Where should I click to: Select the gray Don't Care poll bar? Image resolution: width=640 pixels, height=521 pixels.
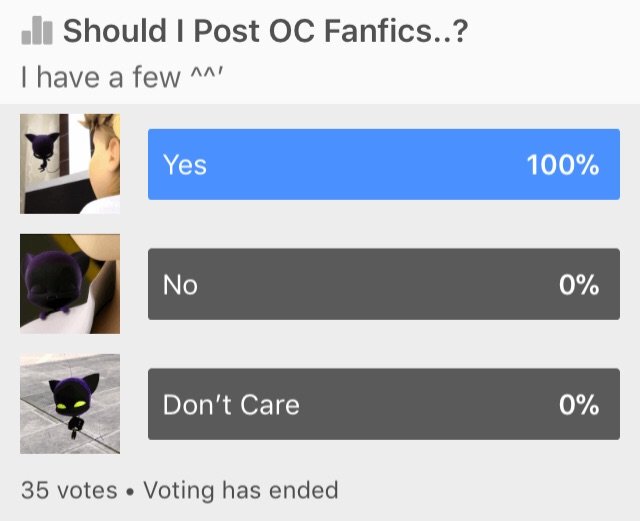[x=384, y=404]
